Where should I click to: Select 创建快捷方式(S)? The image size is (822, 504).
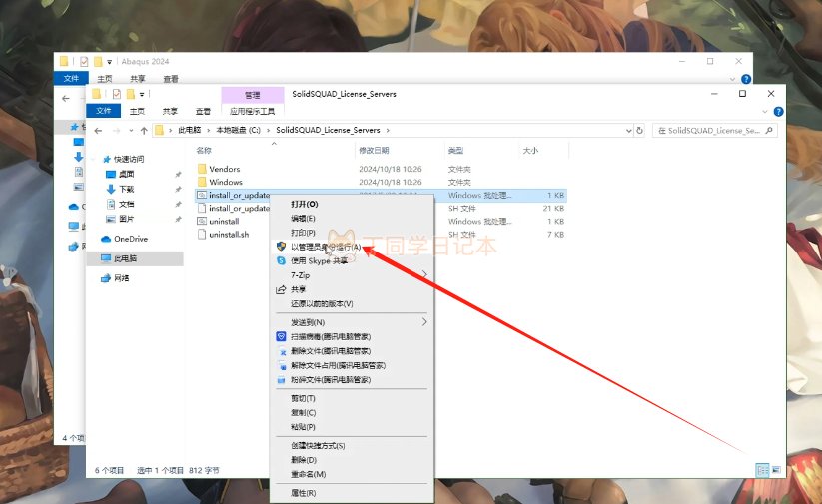coord(318,446)
